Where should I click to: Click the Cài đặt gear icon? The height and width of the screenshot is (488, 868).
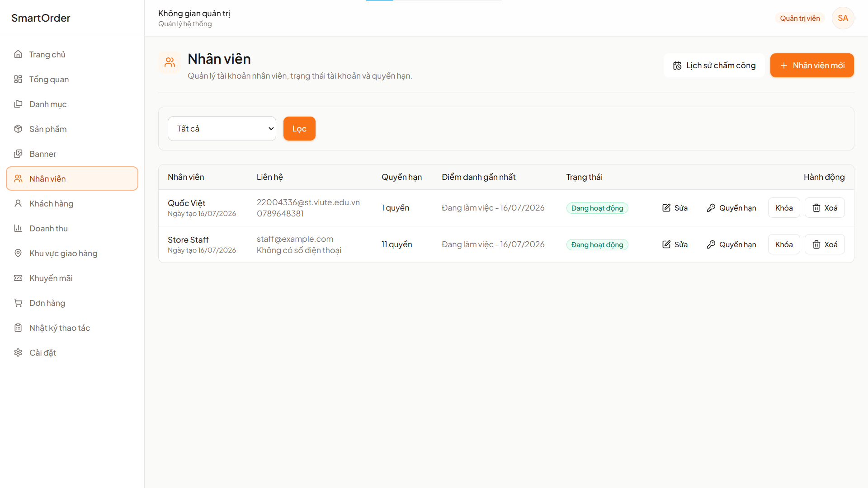tap(18, 352)
